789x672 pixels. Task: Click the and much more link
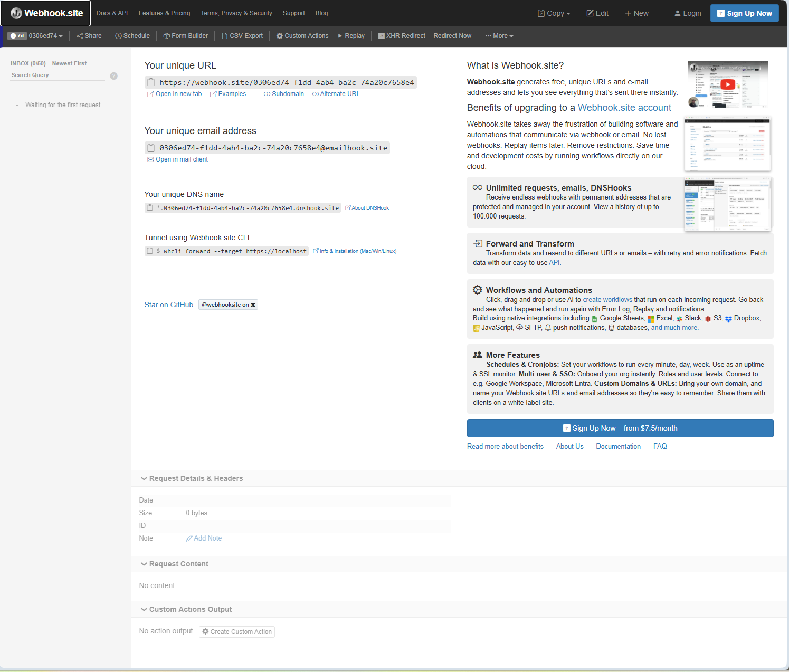tap(674, 328)
